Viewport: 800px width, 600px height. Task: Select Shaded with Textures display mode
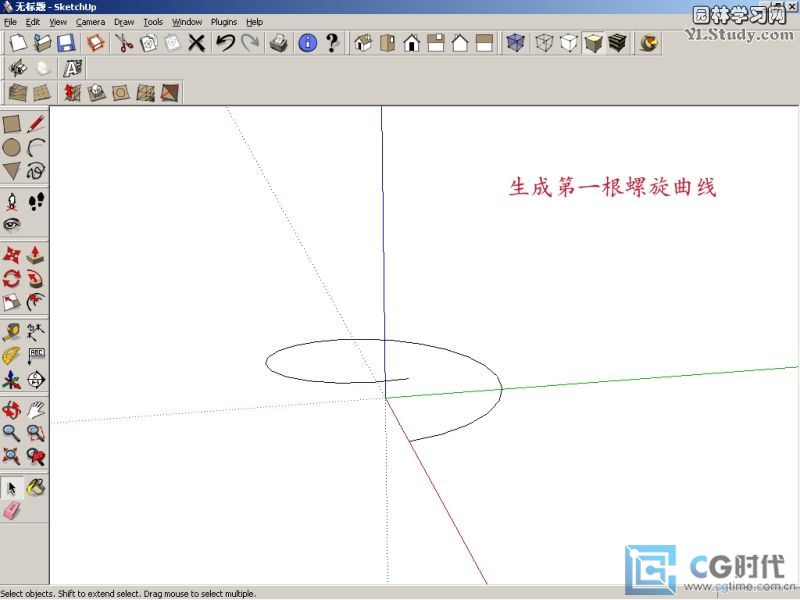click(617, 43)
